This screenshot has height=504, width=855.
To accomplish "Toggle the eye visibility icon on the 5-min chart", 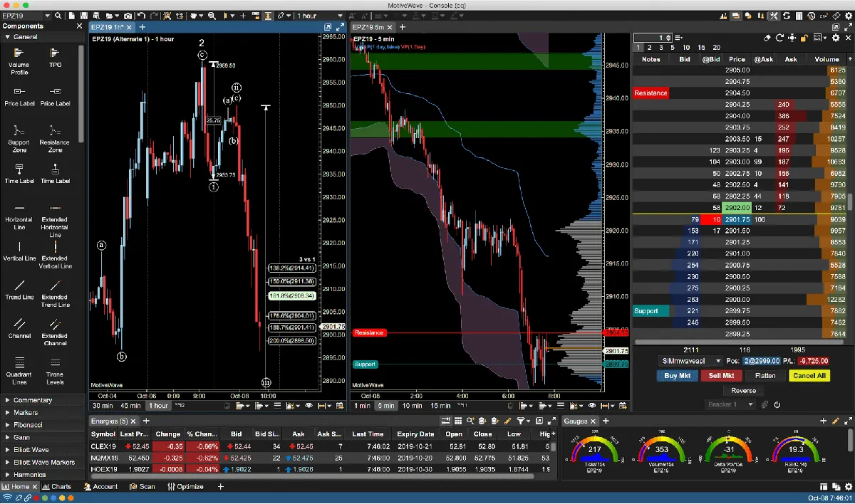I will (x=591, y=405).
